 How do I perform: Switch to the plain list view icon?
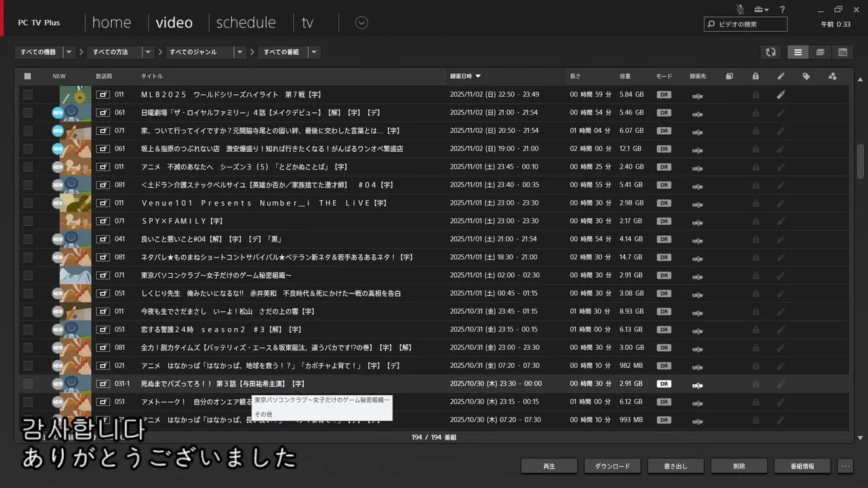[797, 52]
